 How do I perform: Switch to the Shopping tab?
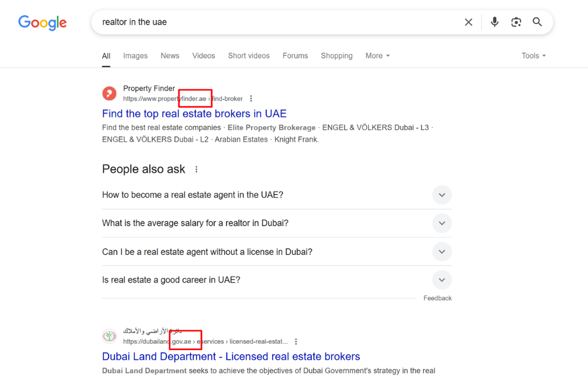tap(336, 55)
